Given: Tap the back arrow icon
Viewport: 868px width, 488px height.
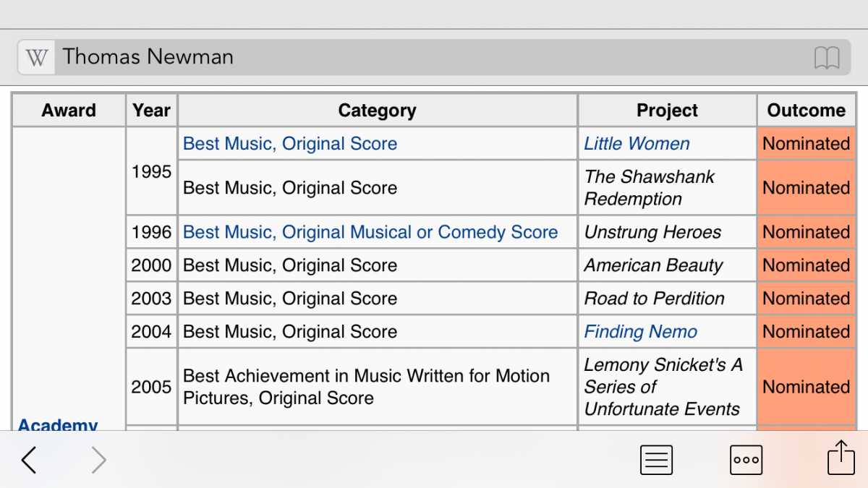Looking at the screenshot, I should coord(29,460).
